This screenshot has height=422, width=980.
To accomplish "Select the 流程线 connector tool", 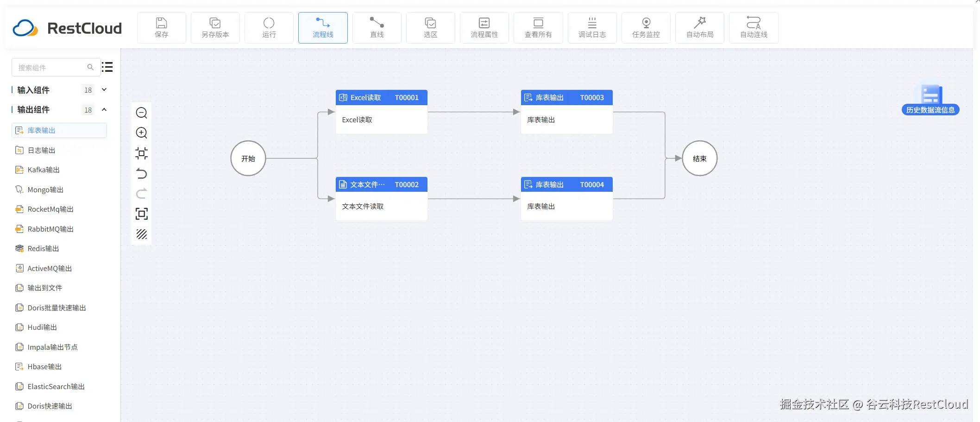I will [323, 28].
